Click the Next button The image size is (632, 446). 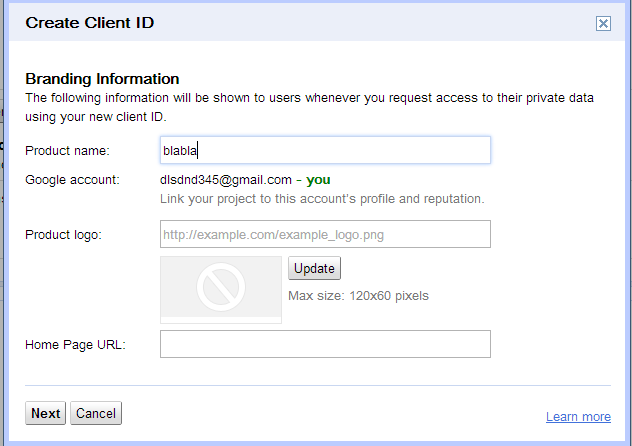click(x=46, y=413)
